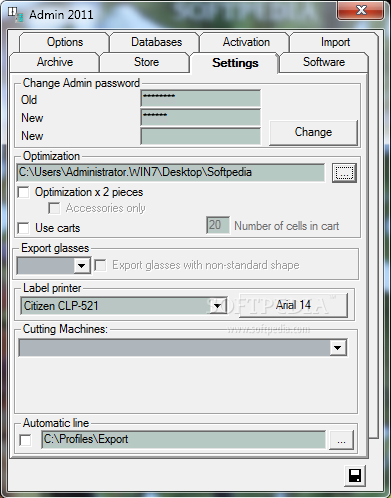Click the first New password field
This screenshot has height=498, width=391.
(201, 117)
